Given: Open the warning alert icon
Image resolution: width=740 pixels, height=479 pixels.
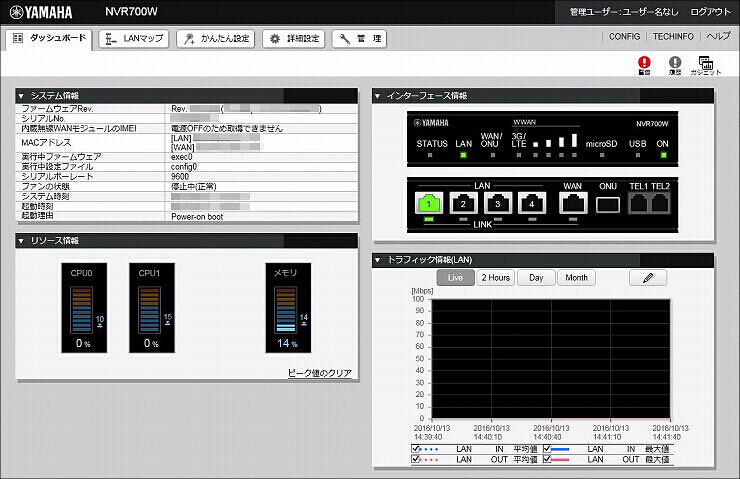Looking at the screenshot, I should point(644,65).
